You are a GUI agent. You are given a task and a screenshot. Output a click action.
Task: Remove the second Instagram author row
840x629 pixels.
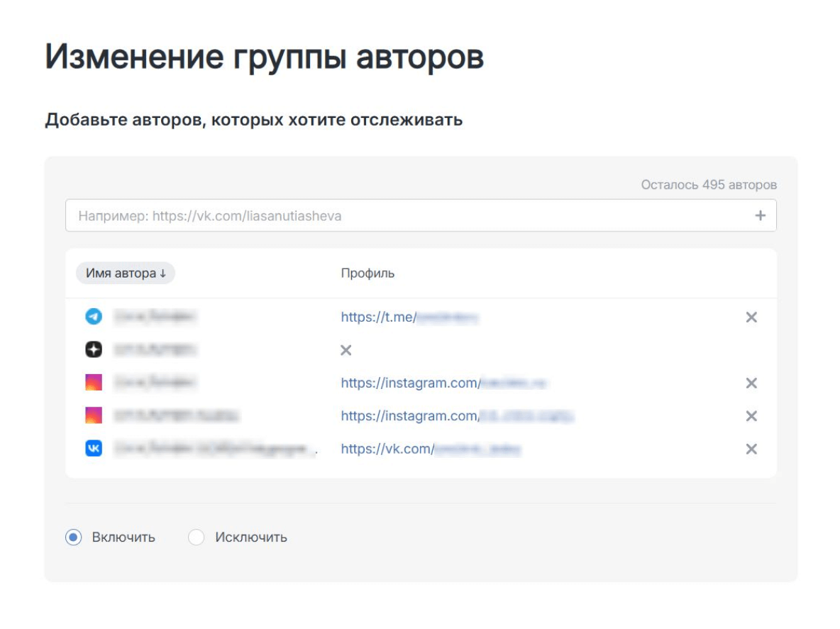coord(751,416)
